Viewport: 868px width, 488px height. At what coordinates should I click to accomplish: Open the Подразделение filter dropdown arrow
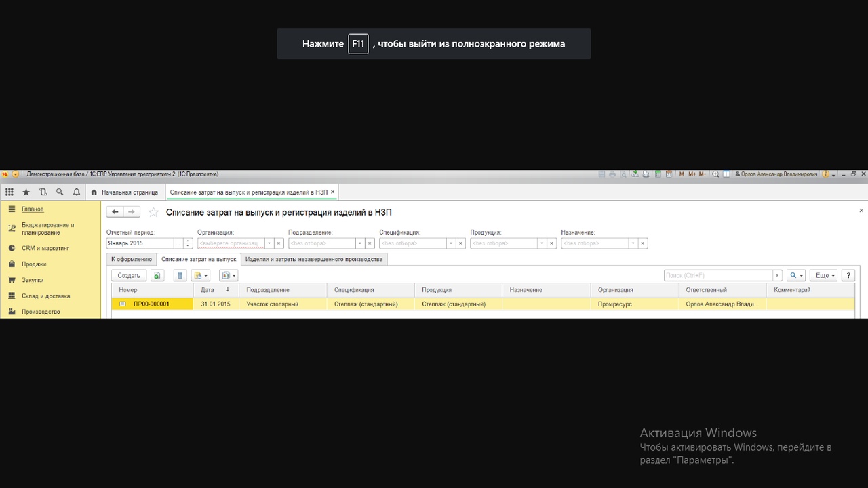click(359, 243)
